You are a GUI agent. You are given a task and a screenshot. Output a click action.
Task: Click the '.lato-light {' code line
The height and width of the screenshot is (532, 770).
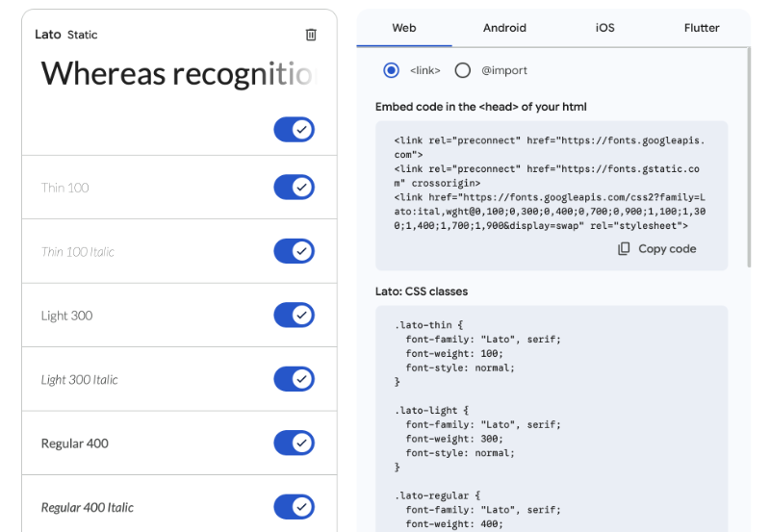click(x=431, y=410)
